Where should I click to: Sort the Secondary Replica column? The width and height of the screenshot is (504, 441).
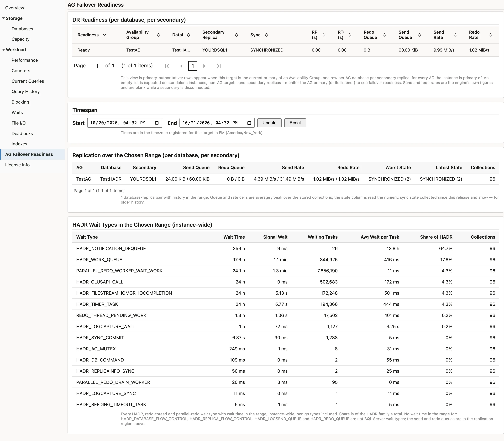pyautogui.click(x=236, y=35)
